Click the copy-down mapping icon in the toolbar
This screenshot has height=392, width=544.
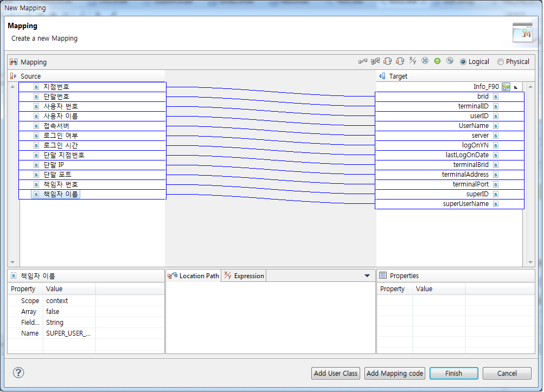pos(388,61)
